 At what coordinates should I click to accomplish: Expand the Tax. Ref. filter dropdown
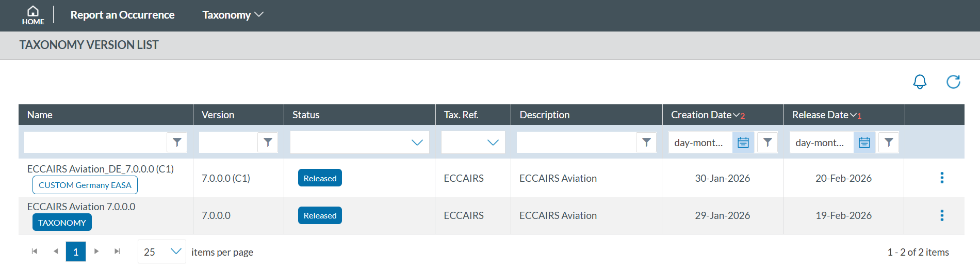coord(493,143)
